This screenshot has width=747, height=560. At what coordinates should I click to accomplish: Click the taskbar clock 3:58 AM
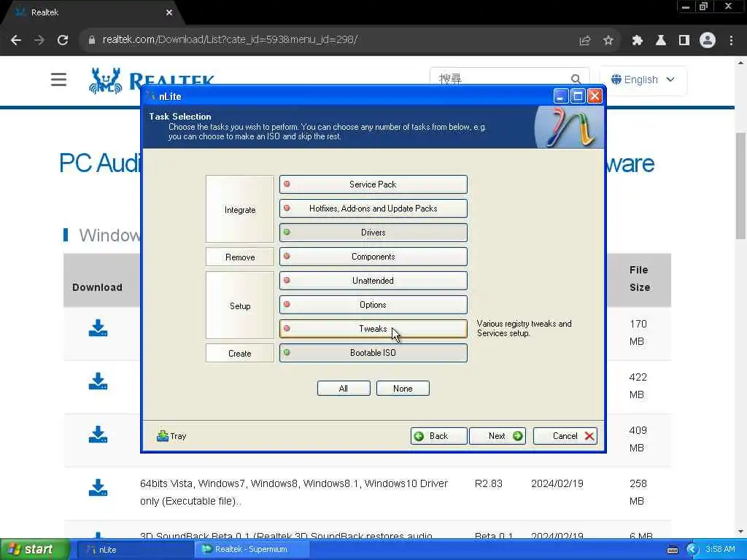point(720,549)
